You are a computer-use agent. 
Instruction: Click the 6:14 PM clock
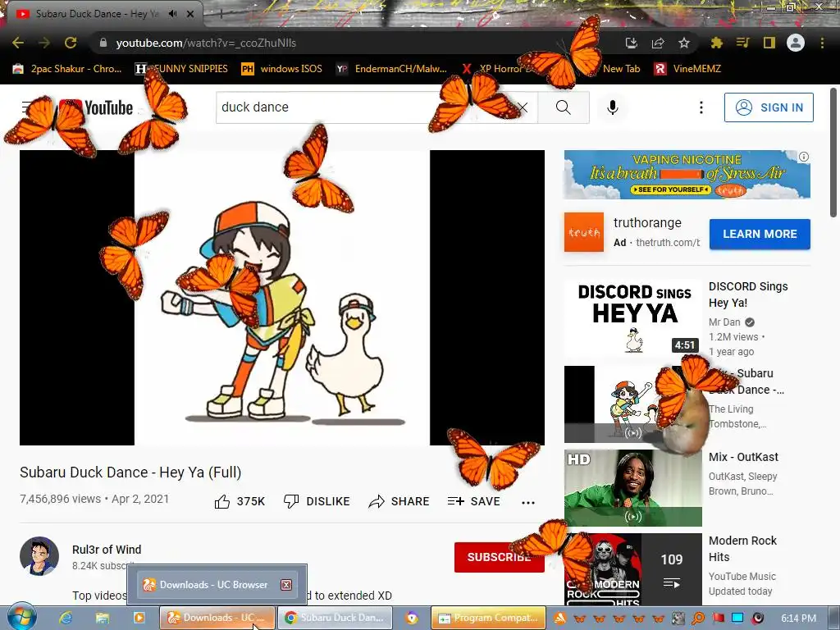(798, 619)
